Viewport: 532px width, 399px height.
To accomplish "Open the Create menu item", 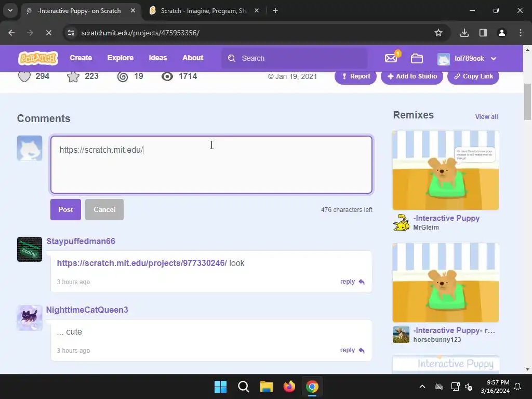I will click(81, 58).
